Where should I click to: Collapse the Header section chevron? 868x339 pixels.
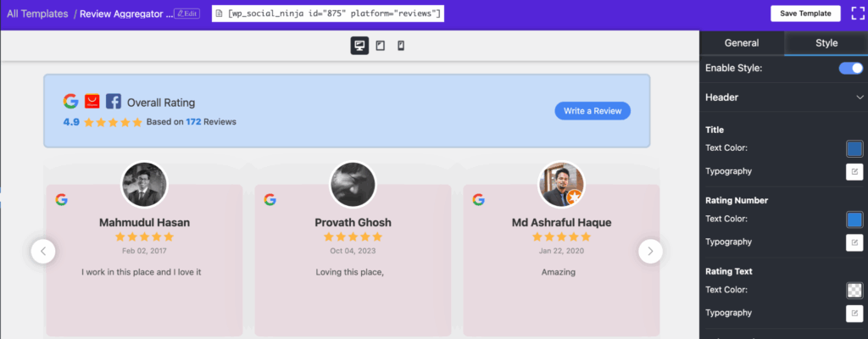point(859,98)
